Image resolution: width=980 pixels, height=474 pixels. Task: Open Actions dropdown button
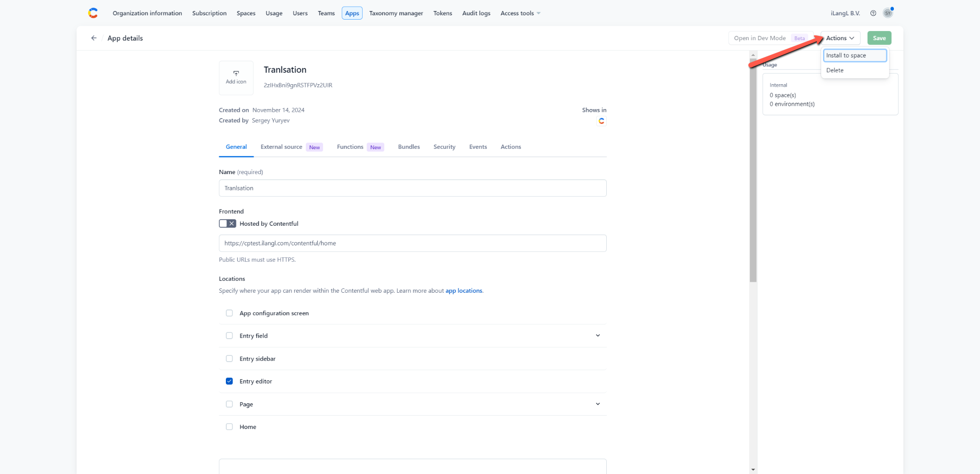(840, 38)
